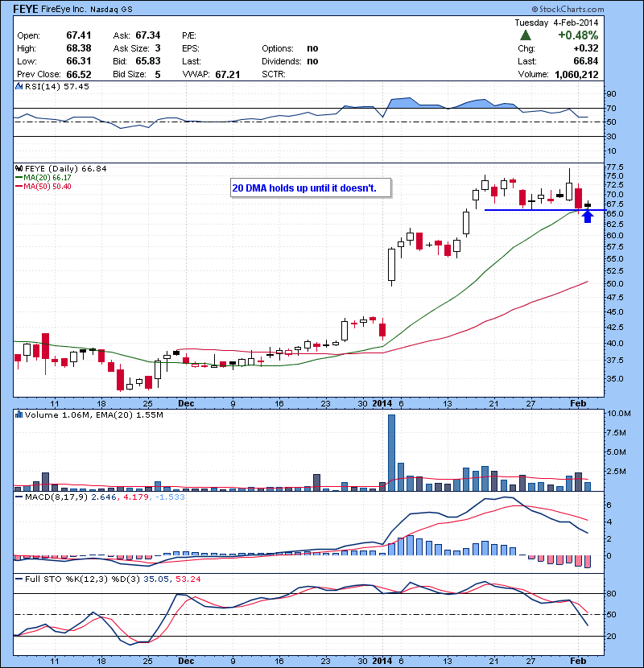Click the VWAP value 67.21

coord(228,75)
